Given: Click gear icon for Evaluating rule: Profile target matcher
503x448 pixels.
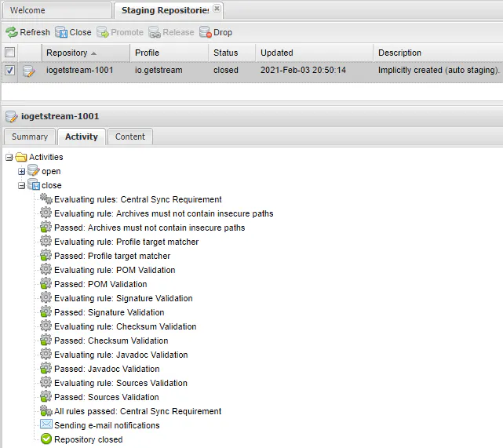Looking at the screenshot, I should [46, 241].
